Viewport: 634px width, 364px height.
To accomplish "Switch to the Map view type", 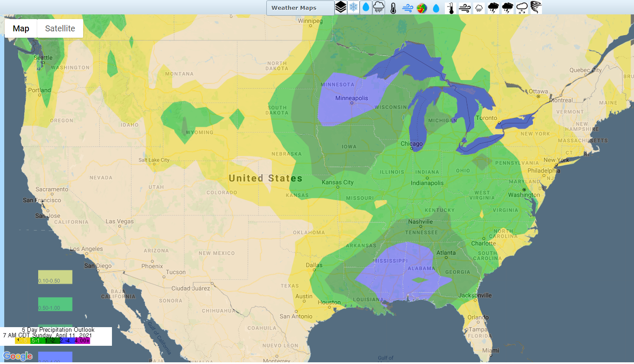I will (21, 28).
